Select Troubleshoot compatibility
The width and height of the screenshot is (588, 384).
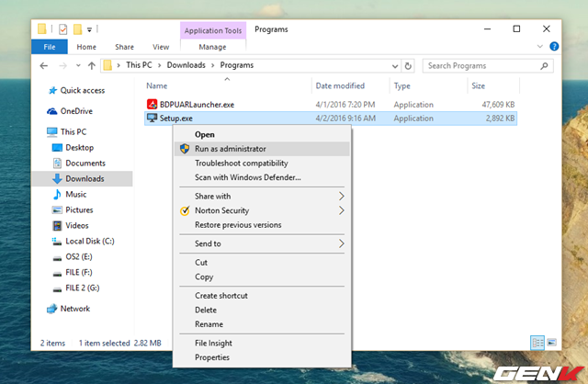click(262, 164)
